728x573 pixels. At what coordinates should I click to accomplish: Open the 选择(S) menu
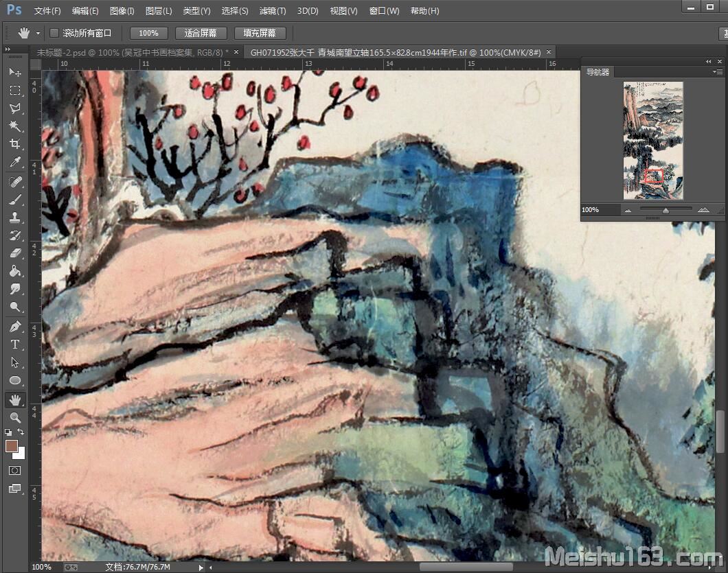234,11
